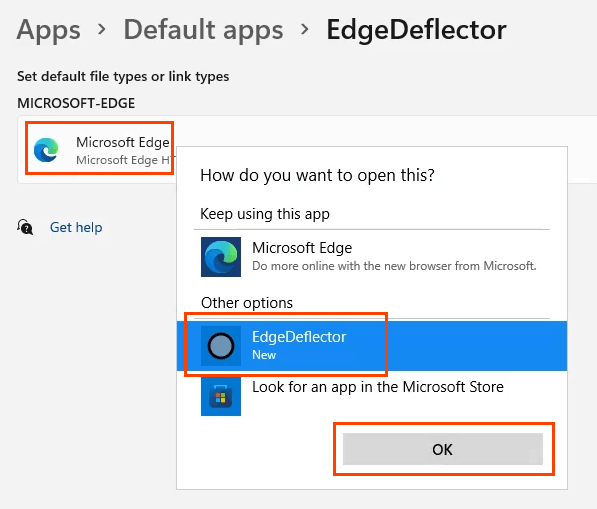This screenshot has height=509, width=597.
Task: Click the Edge icon in the dialog
Action: point(221,257)
